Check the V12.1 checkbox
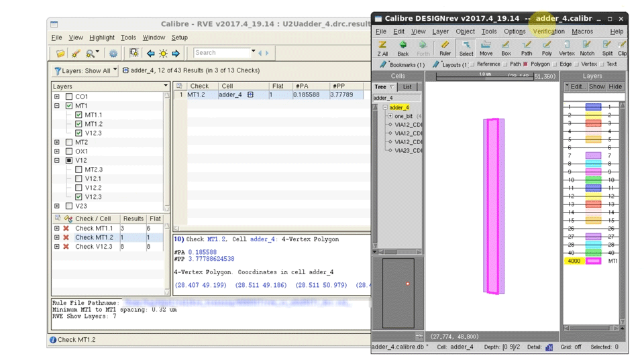Image resolution: width=644 pixels, height=362 pixels. (x=78, y=178)
